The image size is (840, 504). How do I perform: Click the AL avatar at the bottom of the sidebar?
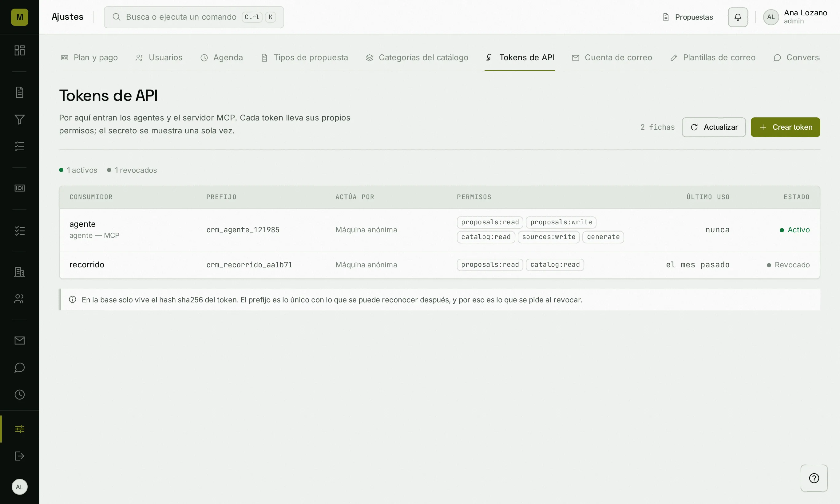click(19, 487)
